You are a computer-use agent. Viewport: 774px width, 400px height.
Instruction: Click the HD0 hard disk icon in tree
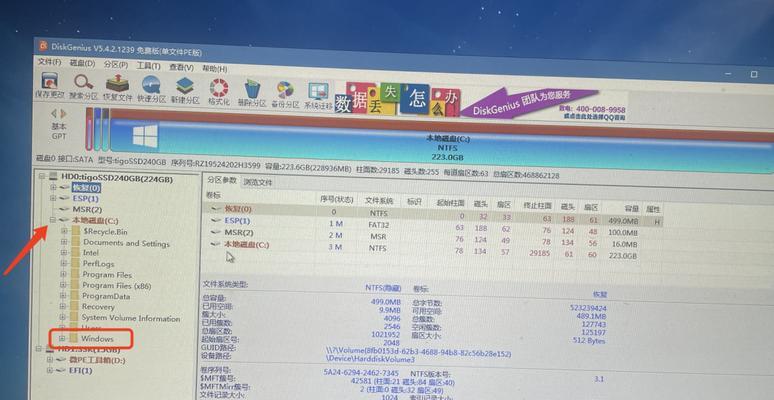pos(52,176)
